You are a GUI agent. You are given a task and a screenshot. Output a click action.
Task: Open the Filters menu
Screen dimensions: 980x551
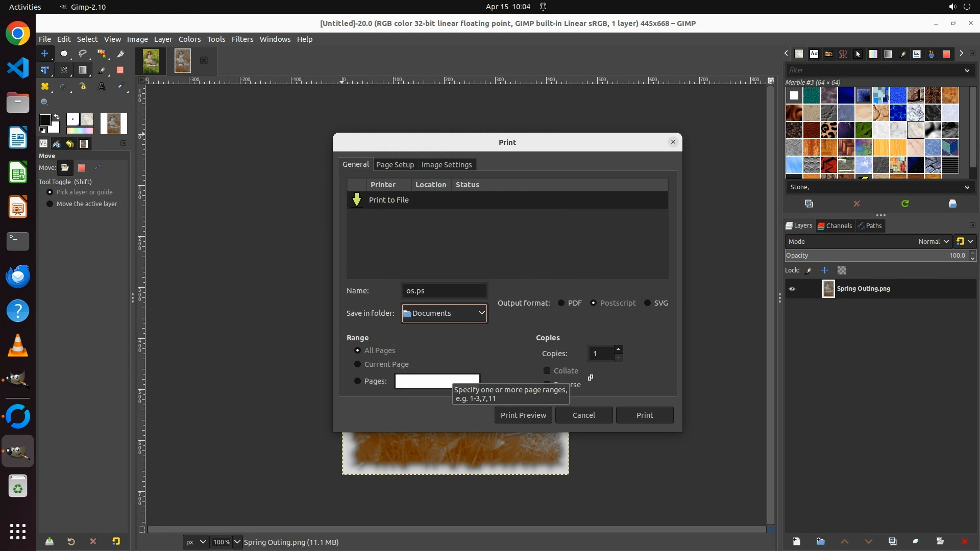[x=242, y=39]
